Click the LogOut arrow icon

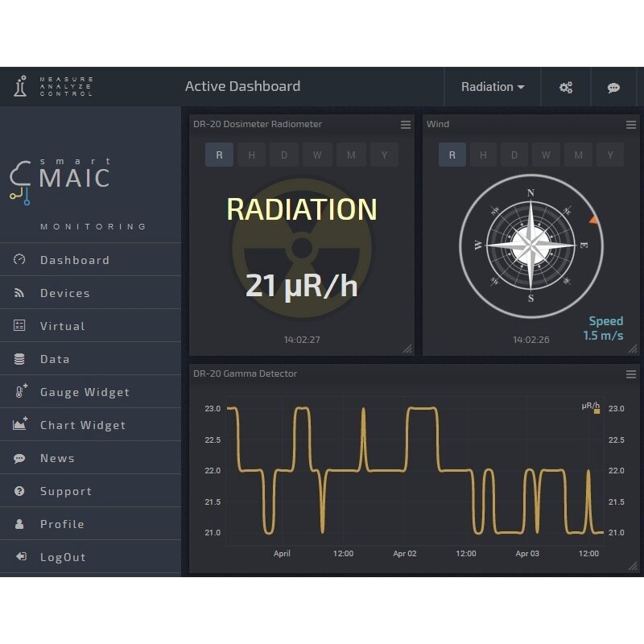tap(21, 556)
